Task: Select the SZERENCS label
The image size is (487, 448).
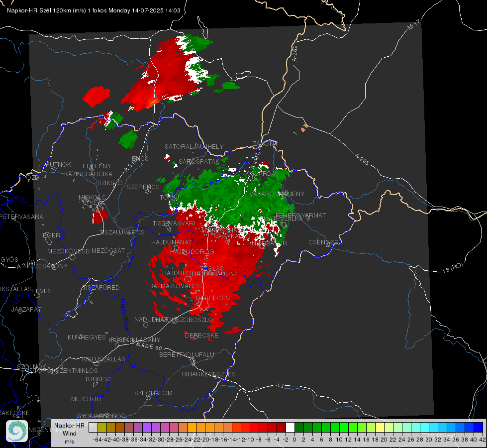Action: pyautogui.click(x=143, y=187)
